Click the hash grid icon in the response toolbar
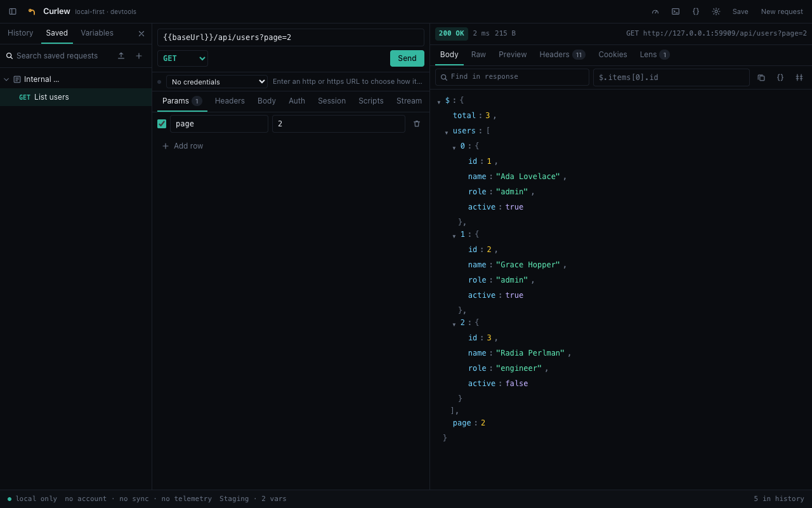This screenshot has width=812, height=508. (x=799, y=77)
